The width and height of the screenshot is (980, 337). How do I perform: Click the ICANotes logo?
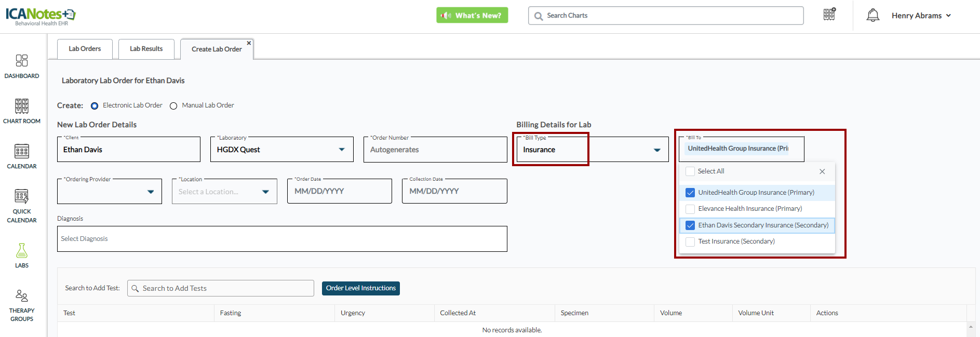coord(41,16)
